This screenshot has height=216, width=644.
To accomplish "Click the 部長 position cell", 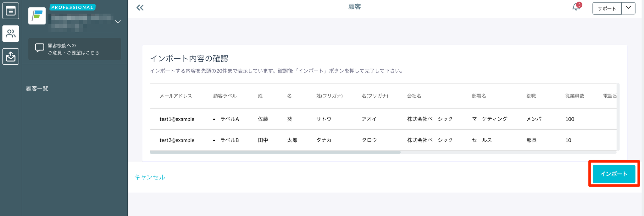I will pyautogui.click(x=531, y=140).
